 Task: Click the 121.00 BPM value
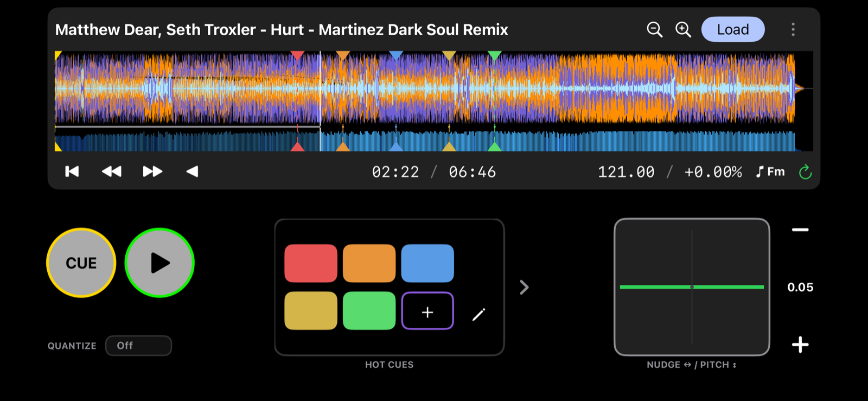click(x=626, y=172)
